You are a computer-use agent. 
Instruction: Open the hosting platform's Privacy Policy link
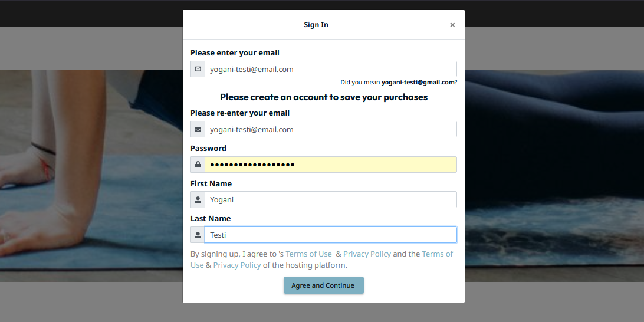tap(237, 265)
